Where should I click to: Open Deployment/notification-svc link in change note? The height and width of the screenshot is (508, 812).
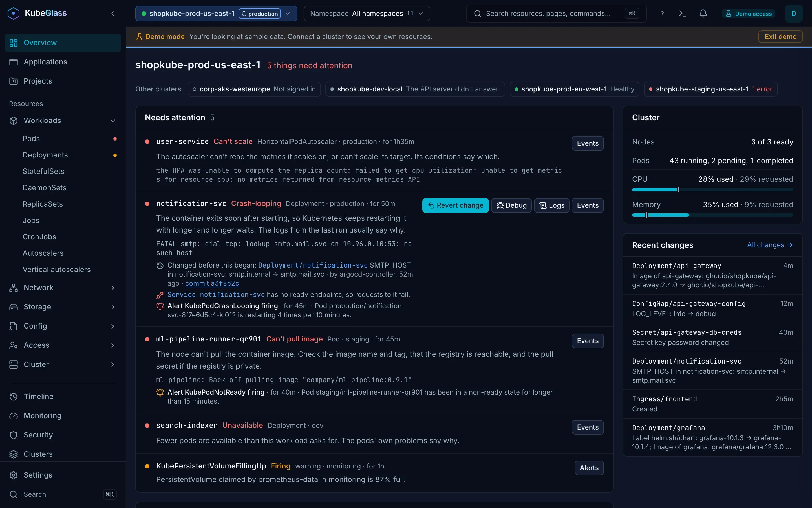[313, 265]
